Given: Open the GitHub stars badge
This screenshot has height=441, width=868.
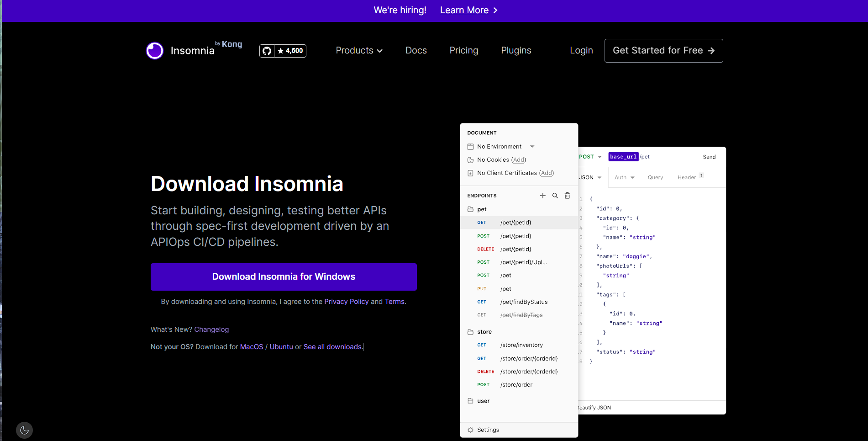Looking at the screenshot, I should [283, 51].
